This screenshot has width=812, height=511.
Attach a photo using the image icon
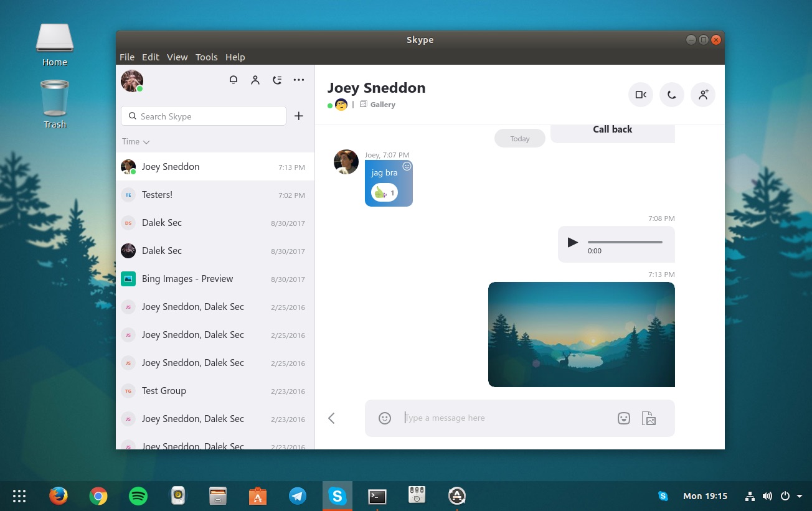pyautogui.click(x=648, y=418)
